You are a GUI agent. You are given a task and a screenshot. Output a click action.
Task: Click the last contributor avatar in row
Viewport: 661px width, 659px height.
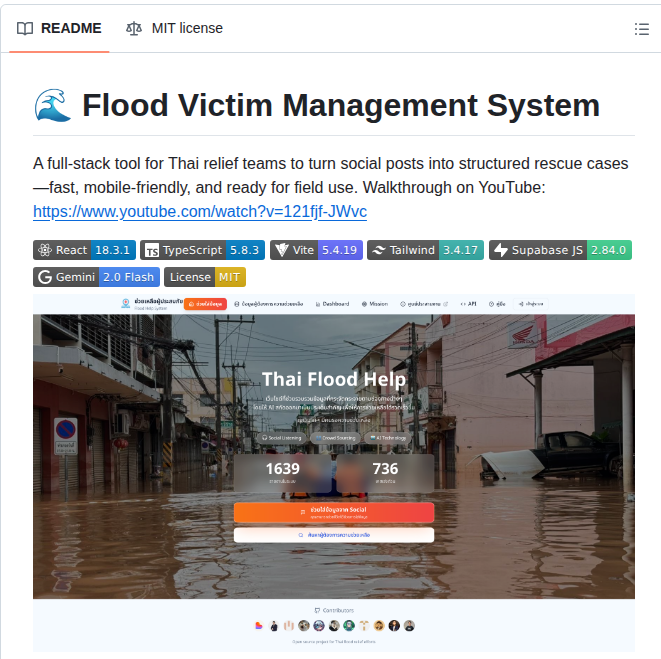tap(409, 626)
